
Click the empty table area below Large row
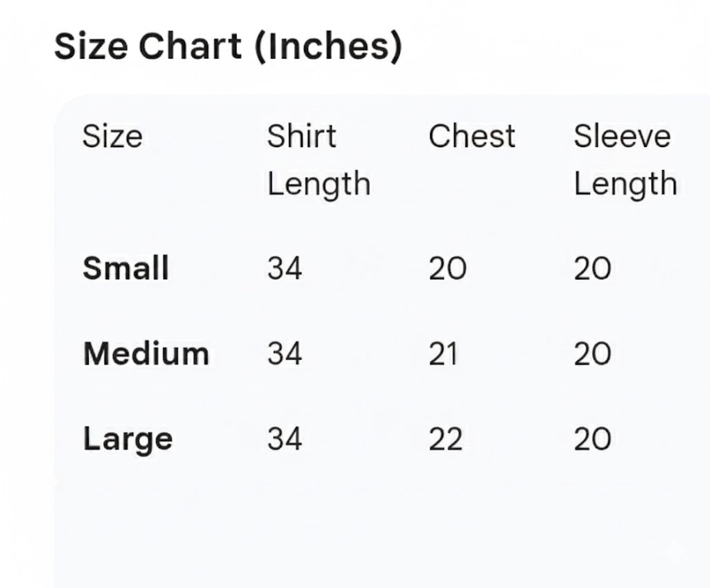coord(347,527)
